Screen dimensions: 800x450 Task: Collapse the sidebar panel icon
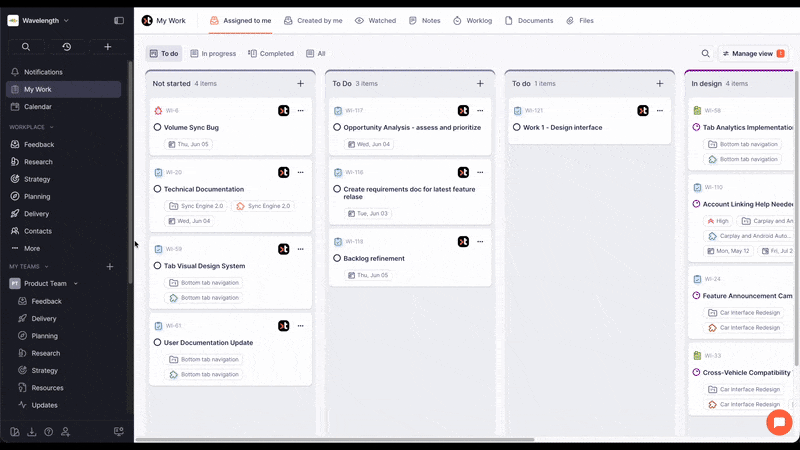(119, 20)
